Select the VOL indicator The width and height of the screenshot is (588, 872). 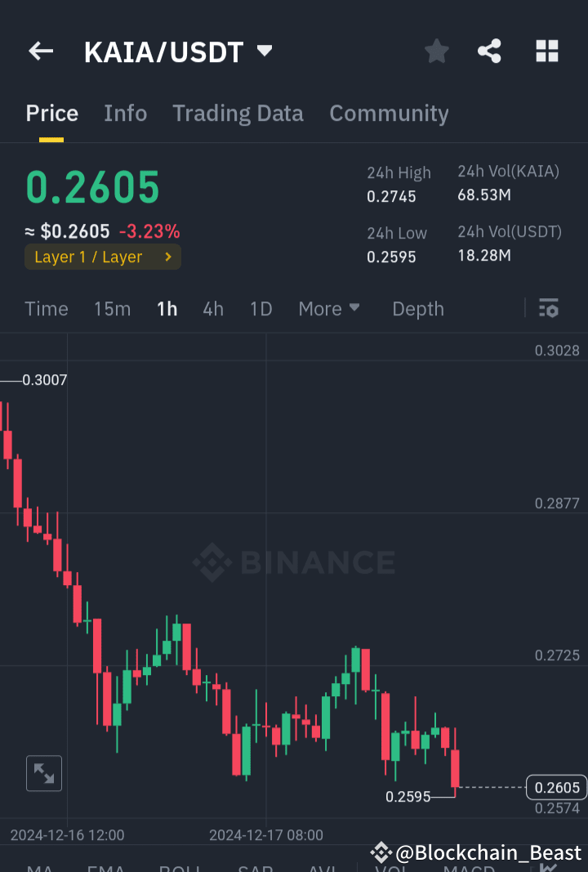pyautogui.click(x=394, y=869)
